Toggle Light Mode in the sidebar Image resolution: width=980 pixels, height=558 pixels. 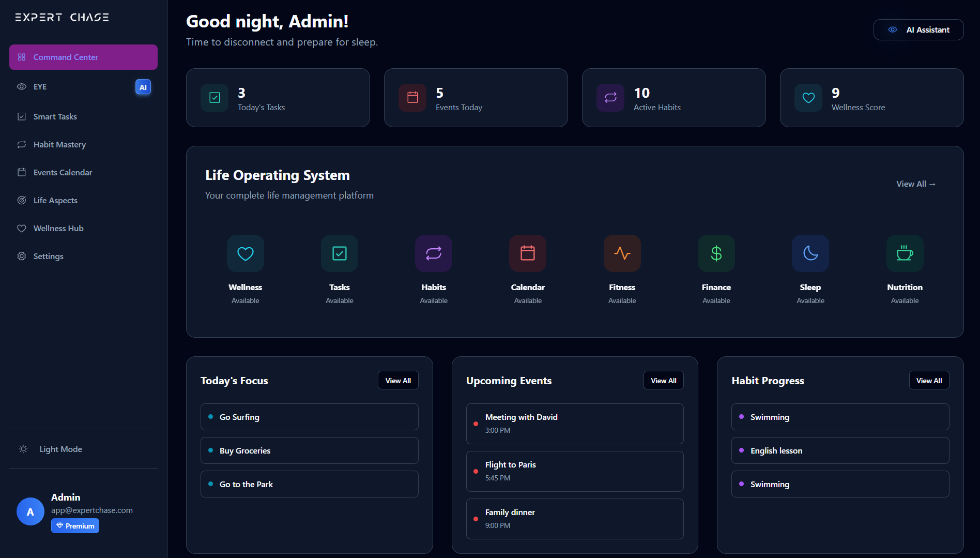[60, 449]
